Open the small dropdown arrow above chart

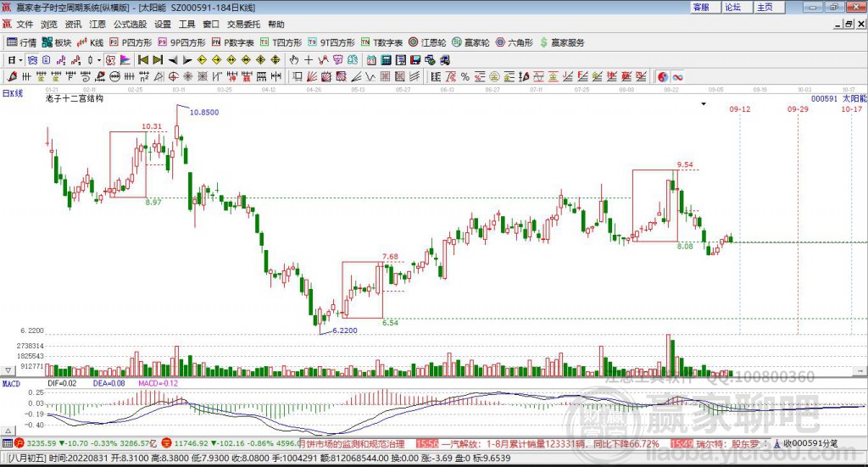click(704, 104)
